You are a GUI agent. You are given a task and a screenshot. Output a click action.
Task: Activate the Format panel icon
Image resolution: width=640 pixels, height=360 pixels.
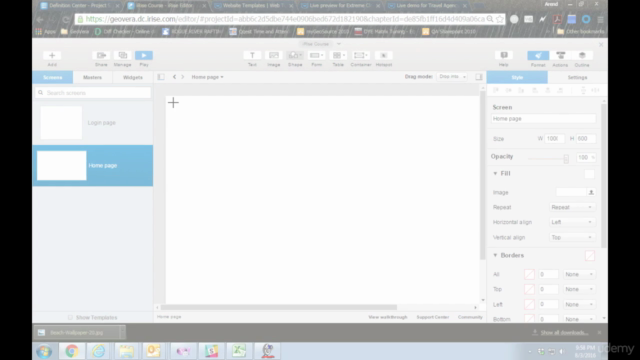tap(538, 56)
